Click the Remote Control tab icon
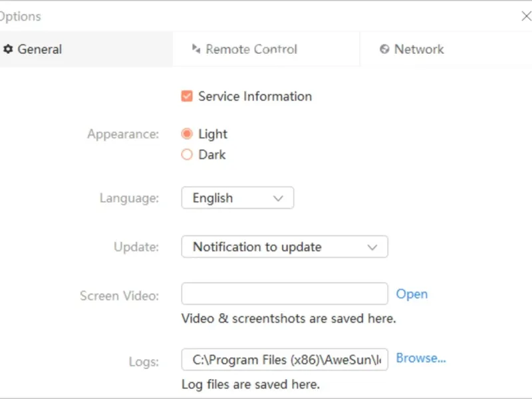532x399 pixels. click(196, 49)
